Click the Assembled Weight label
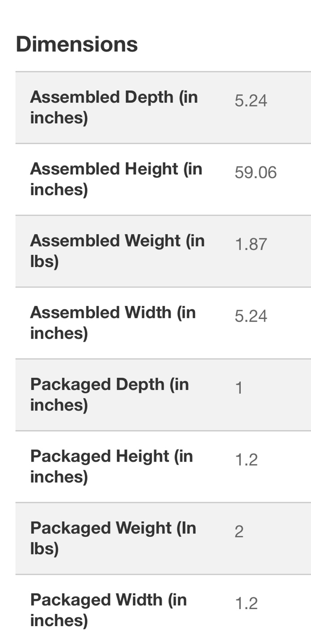 pyautogui.click(x=117, y=250)
